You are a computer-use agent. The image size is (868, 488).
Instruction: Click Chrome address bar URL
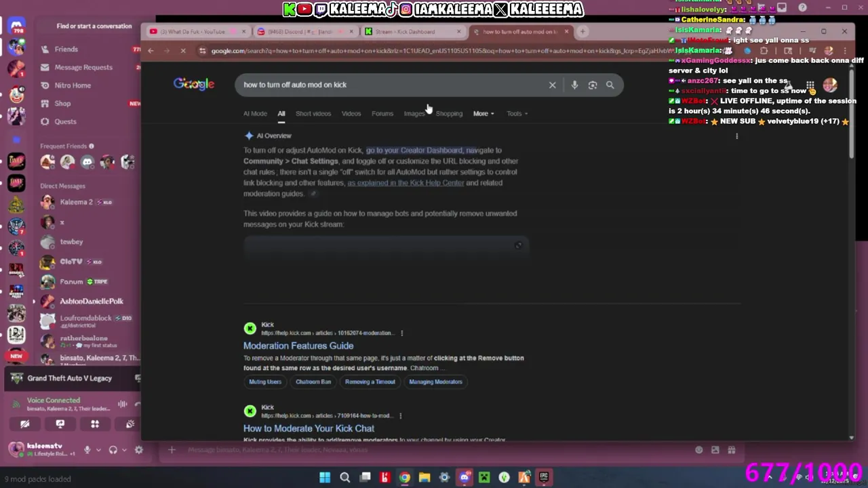tap(434, 51)
